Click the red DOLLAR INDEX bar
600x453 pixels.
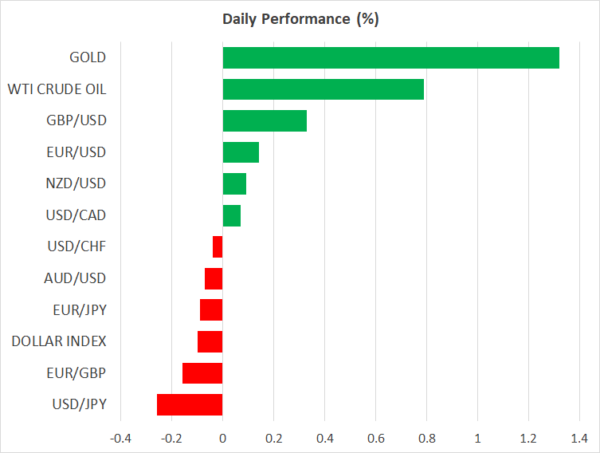210,341
